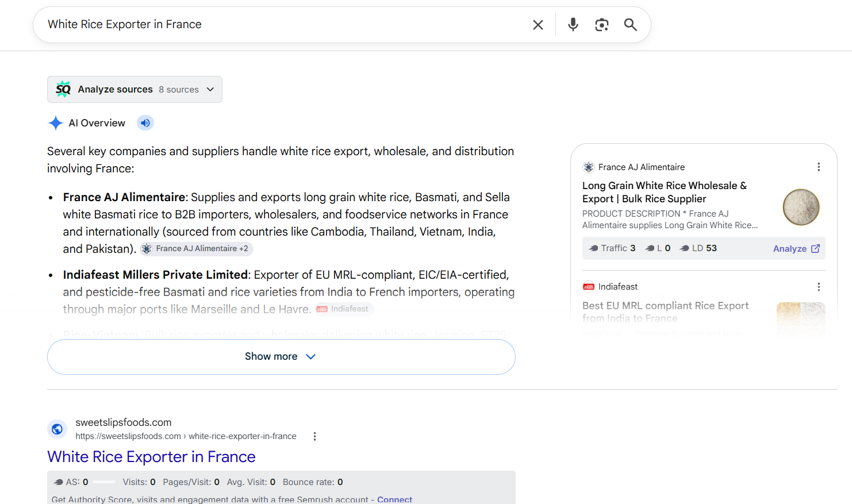Click the Visits: 0 value
The height and width of the screenshot is (504, 852).
pyautogui.click(x=139, y=482)
